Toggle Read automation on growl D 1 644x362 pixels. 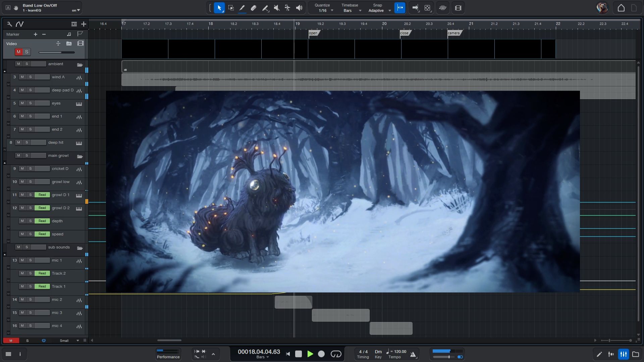click(x=42, y=195)
